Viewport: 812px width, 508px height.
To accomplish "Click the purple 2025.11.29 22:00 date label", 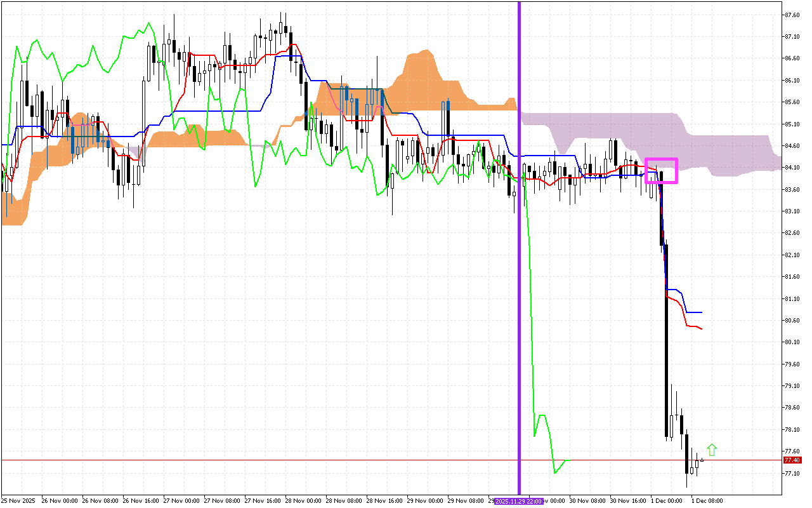I will 519,501.
